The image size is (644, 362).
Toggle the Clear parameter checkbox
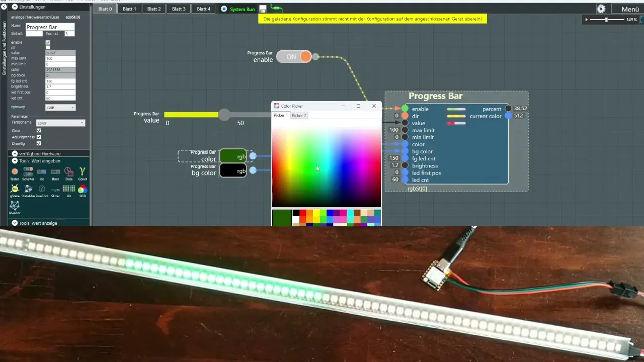(39, 130)
